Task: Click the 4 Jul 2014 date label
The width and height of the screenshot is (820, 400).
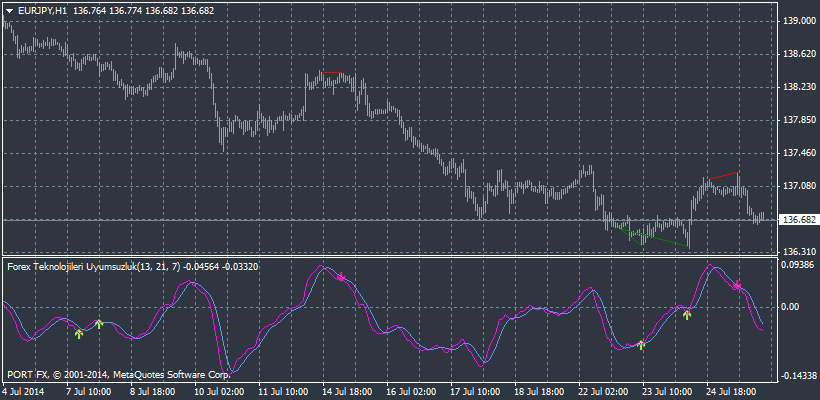Action: click(x=24, y=391)
